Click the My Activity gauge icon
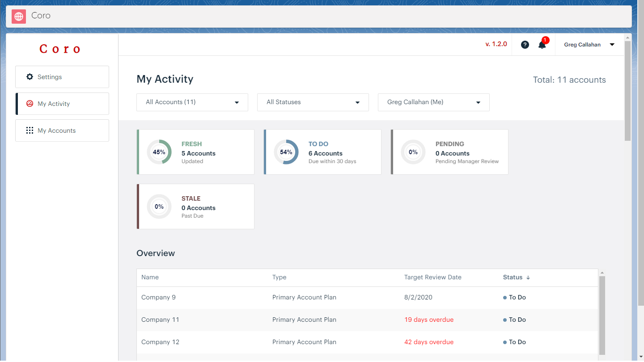Viewport: 644px width, 362px height. pyautogui.click(x=30, y=104)
